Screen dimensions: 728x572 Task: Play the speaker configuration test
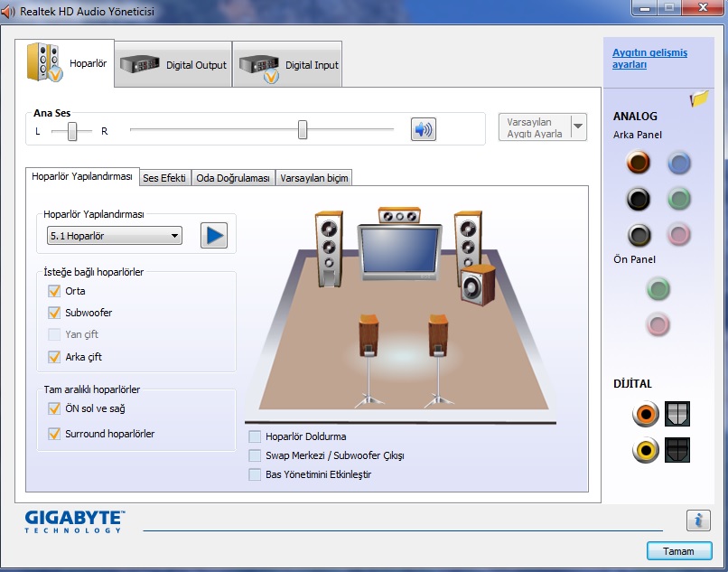coord(213,236)
